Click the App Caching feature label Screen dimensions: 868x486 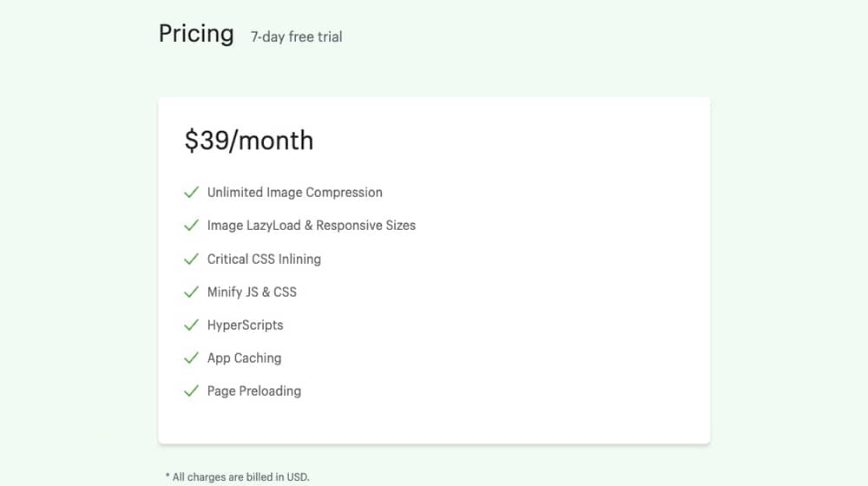pyautogui.click(x=244, y=358)
